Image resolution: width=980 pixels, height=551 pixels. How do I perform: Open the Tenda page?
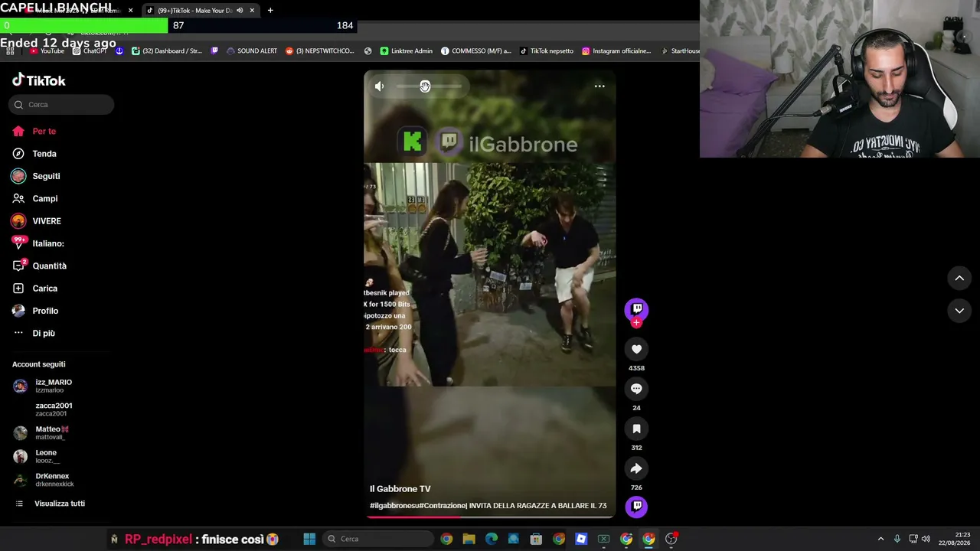click(x=34, y=154)
